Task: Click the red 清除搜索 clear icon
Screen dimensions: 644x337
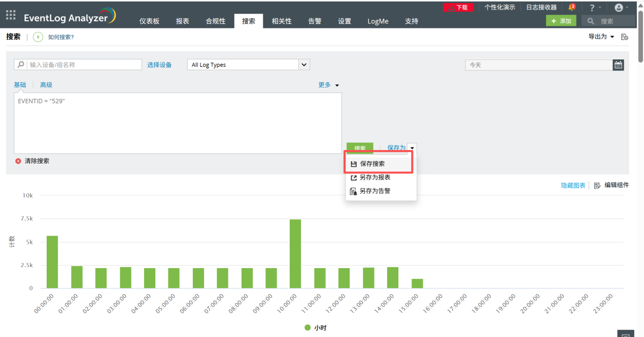Action: click(x=18, y=161)
